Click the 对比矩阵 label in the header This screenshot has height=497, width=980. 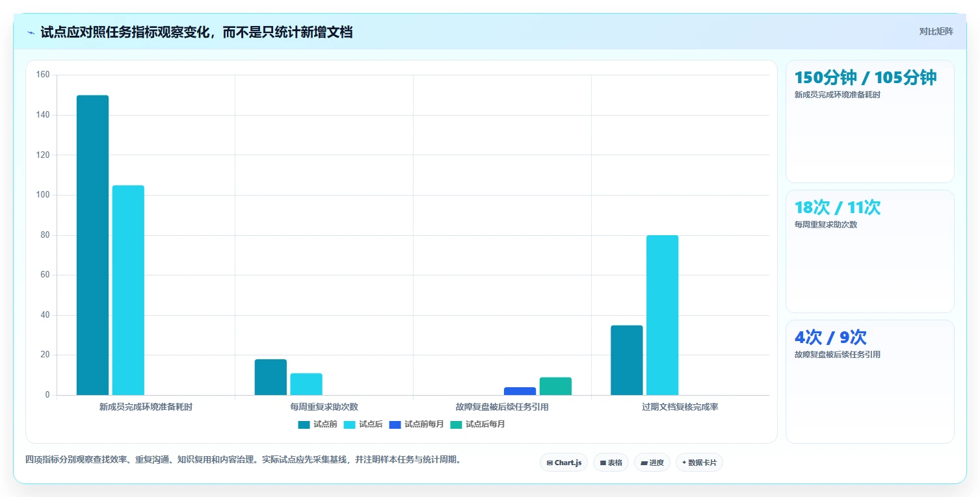click(936, 31)
